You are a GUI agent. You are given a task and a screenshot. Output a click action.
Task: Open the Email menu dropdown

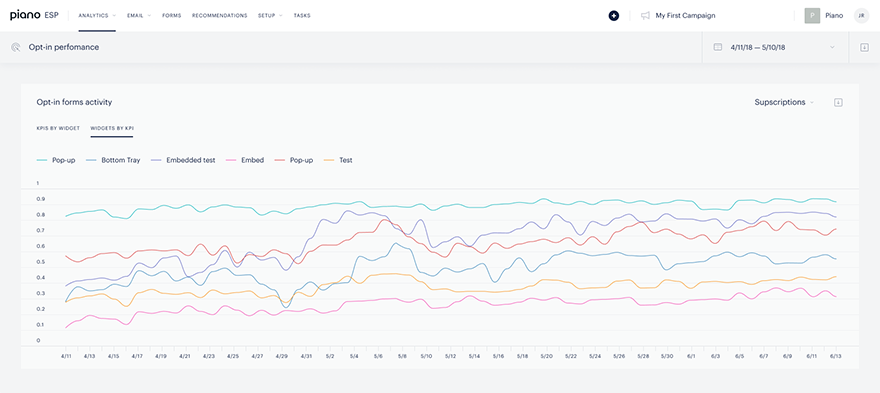(139, 16)
